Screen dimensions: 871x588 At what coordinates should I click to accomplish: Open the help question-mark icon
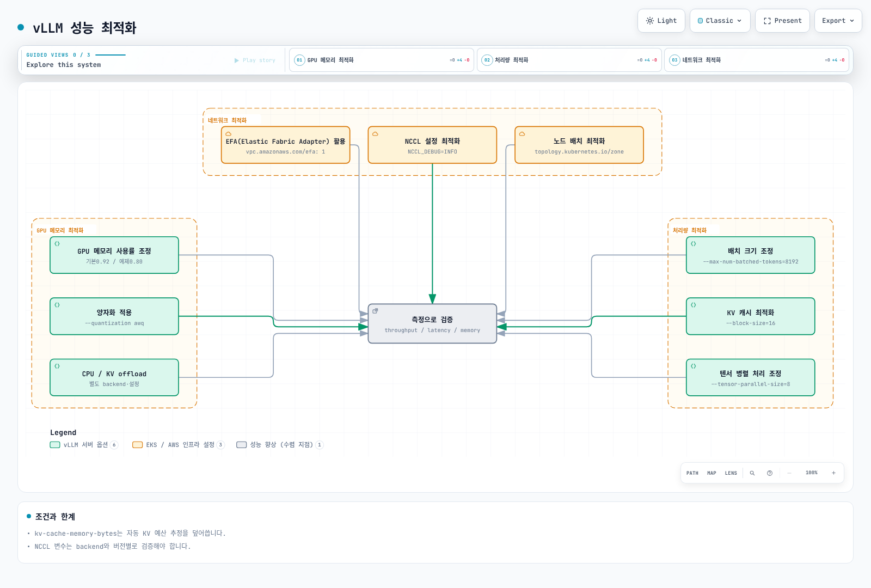[x=770, y=473]
